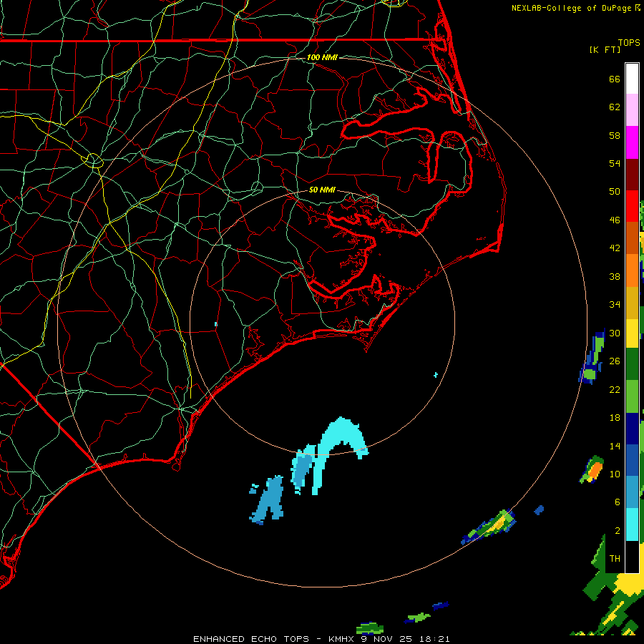Select the cyan legend swatch
Image resolution: width=644 pixels, height=644 pixels.
pos(632,525)
